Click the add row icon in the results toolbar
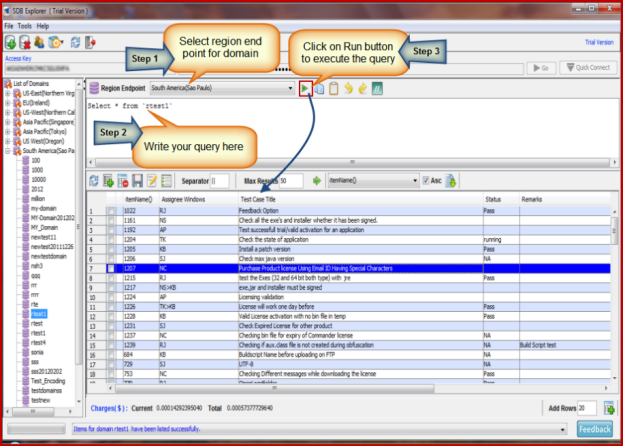The width and height of the screenshot is (623, 446). pyautogui.click(x=108, y=181)
